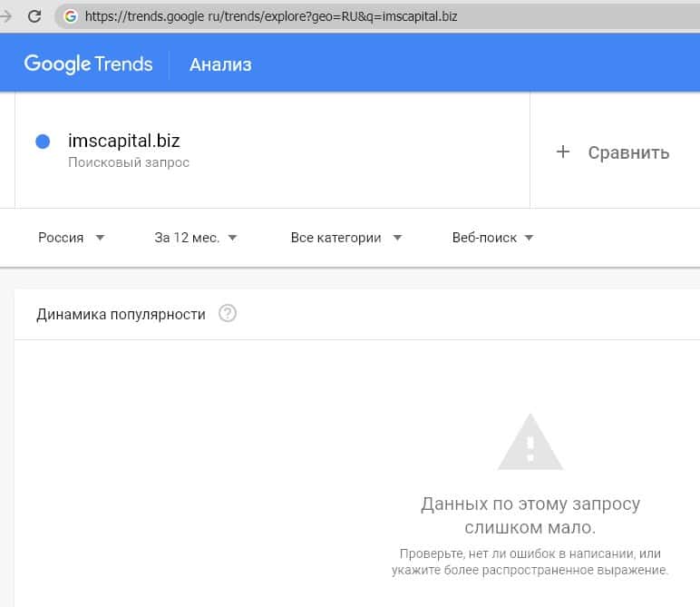Click the blue dot next to imscapital.biz

coord(42,142)
